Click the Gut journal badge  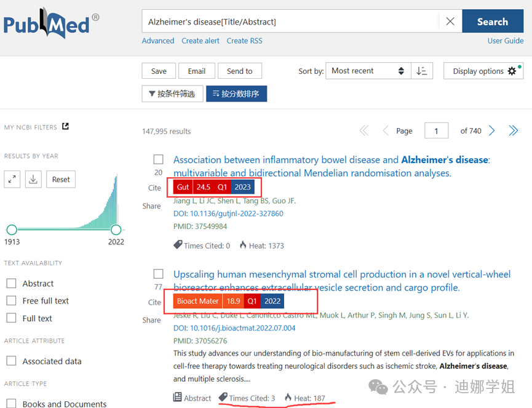[x=183, y=187]
